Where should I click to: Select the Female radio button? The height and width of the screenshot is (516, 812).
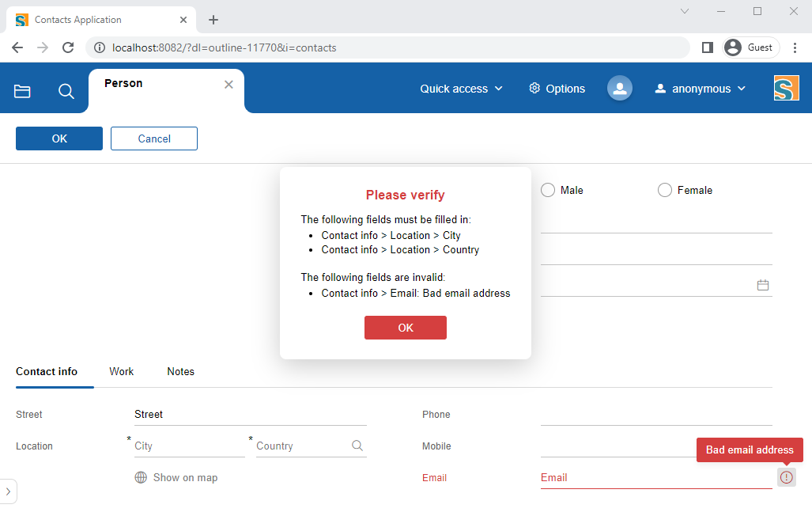[x=665, y=190]
